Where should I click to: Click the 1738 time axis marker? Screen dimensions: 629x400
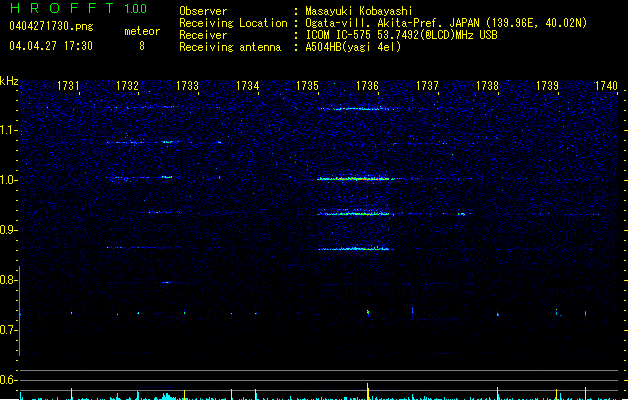(487, 86)
